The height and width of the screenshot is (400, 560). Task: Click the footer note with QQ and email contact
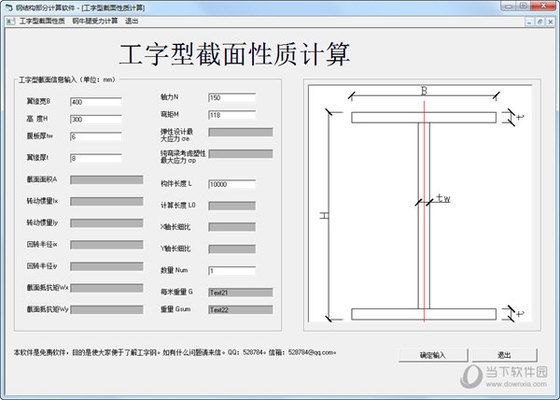pyautogui.click(x=175, y=352)
